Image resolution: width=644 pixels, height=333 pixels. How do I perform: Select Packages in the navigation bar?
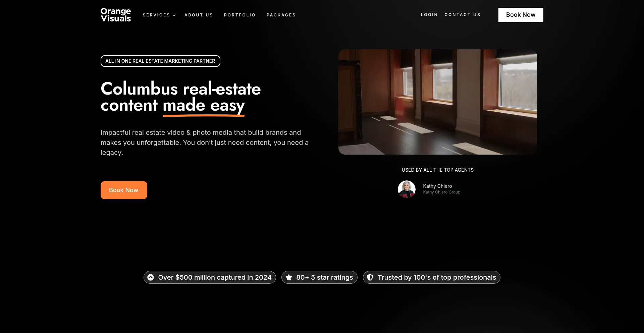coord(281,15)
